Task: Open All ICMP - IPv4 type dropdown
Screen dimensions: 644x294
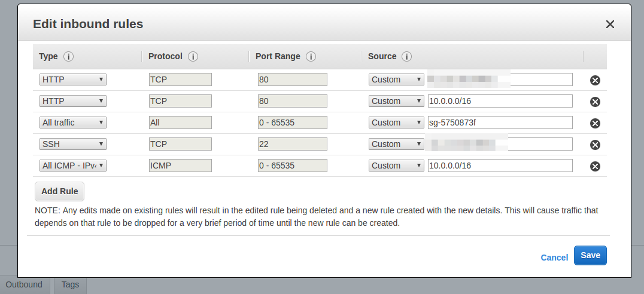Action: pos(72,166)
